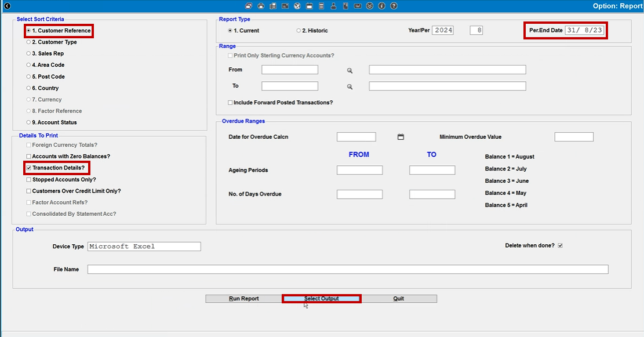The image size is (644, 337).
Task: Click the document list icon in toolbar
Action: [x=345, y=6]
